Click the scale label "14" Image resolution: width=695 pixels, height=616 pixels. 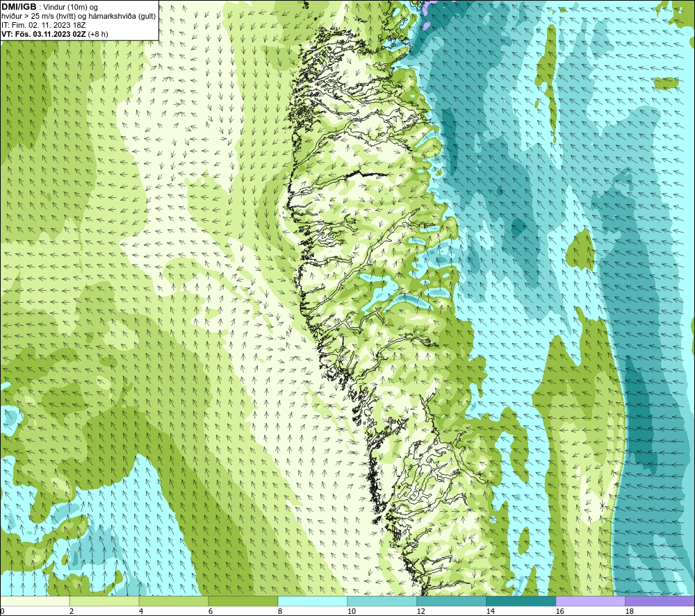pyautogui.click(x=491, y=612)
